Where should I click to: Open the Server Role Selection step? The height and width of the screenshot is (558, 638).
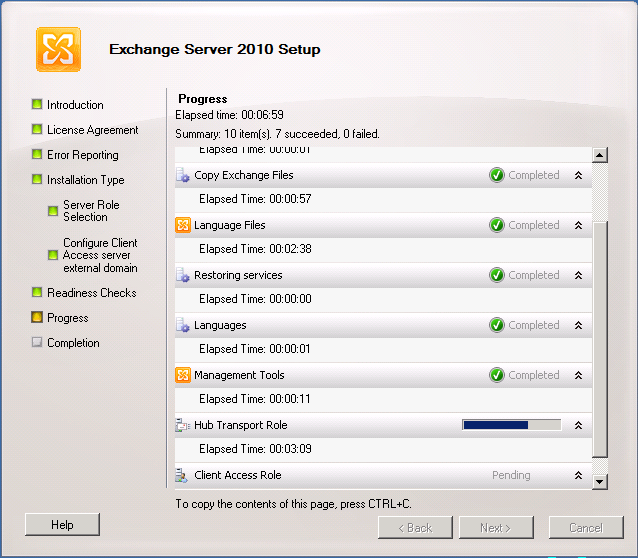click(x=91, y=211)
